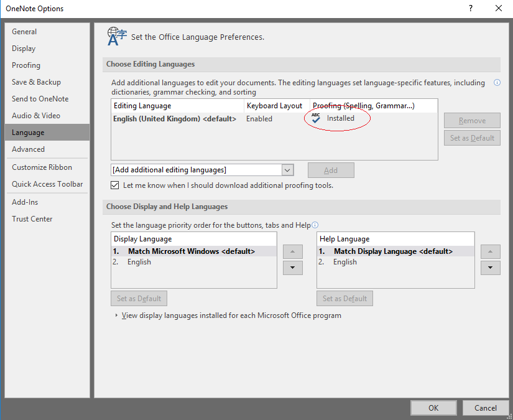
Task: Click the OK button
Action: tap(433, 408)
